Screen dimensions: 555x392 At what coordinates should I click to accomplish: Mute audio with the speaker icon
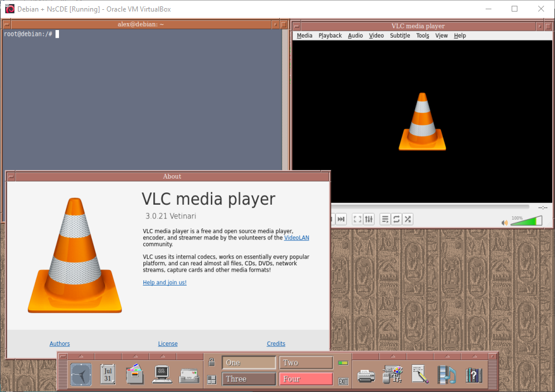click(504, 223)
